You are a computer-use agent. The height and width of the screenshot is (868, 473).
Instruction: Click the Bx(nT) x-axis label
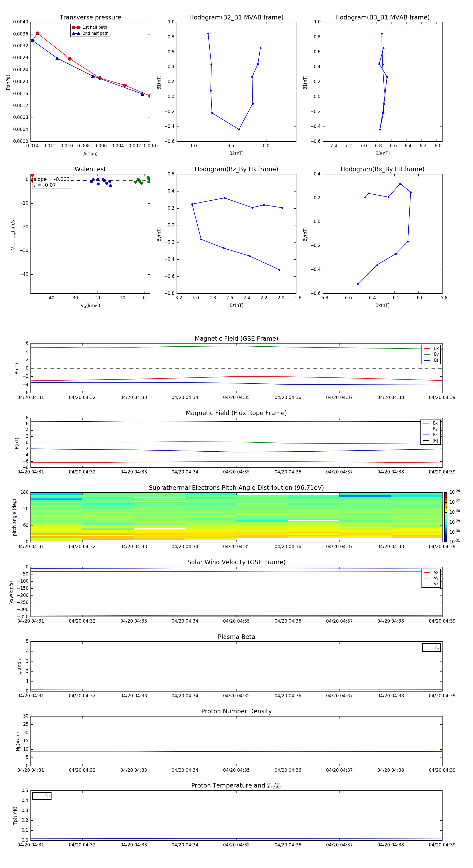tap(382, 305)
